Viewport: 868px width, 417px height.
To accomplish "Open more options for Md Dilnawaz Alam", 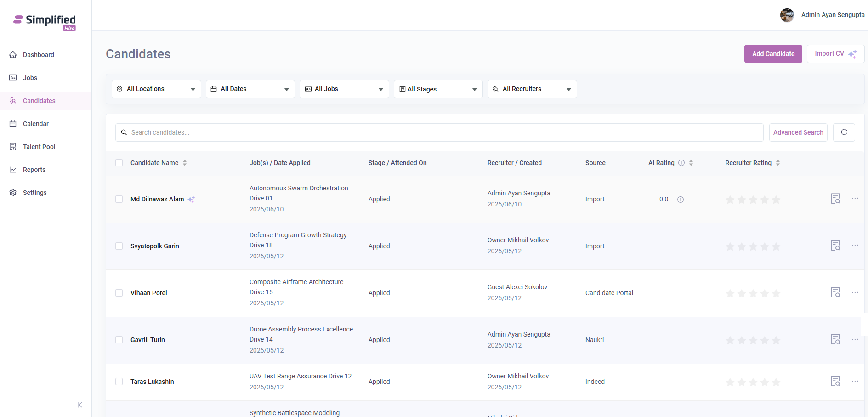I will 855,198.
